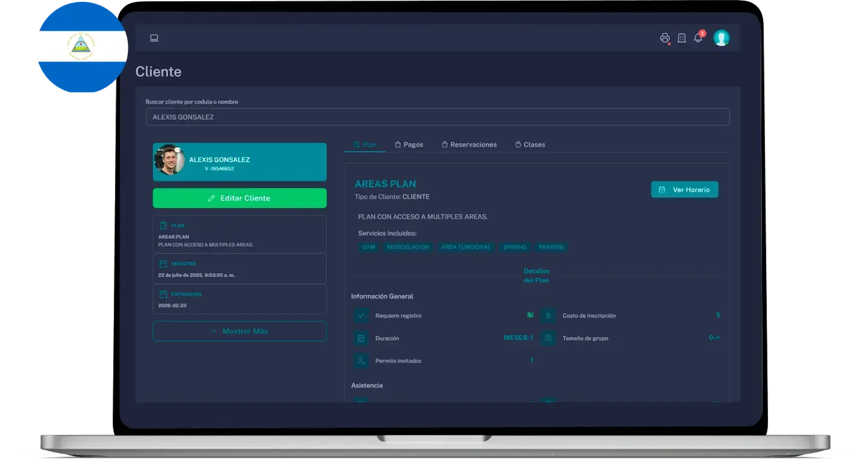Select the Clases tab
Image resolution: width=868 pixels, height=465 pixels.
530,145
